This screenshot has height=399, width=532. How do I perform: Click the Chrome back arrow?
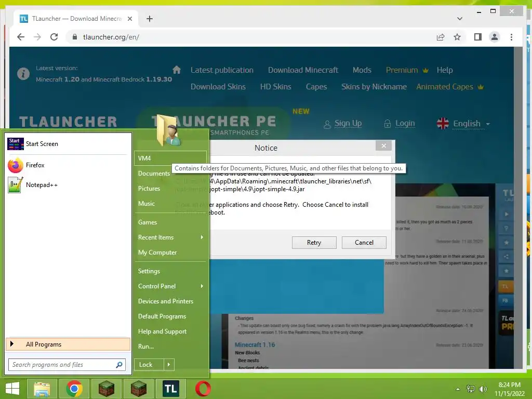(x=21, y=37)
